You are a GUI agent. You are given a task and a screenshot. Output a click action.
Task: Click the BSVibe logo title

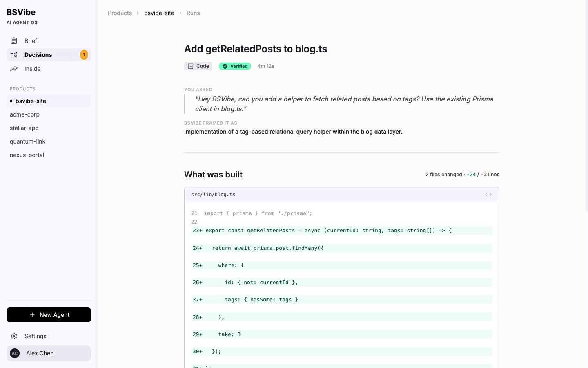[x=21, y=12]
